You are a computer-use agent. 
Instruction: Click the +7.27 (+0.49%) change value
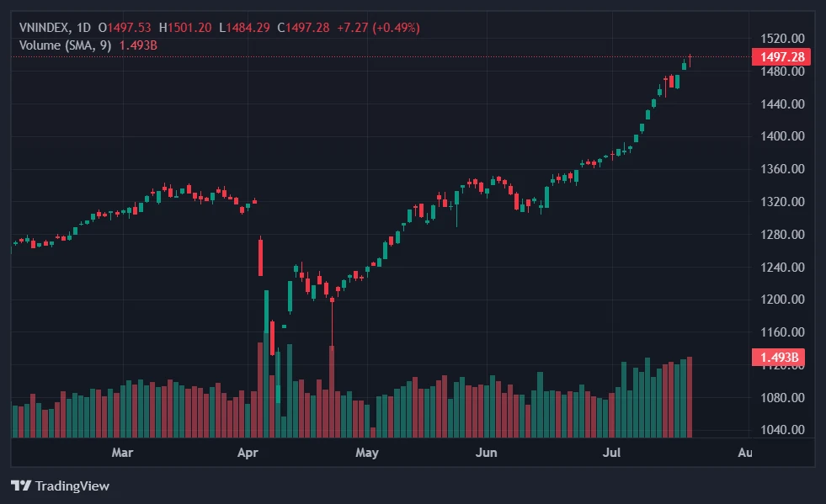(378, 28)
